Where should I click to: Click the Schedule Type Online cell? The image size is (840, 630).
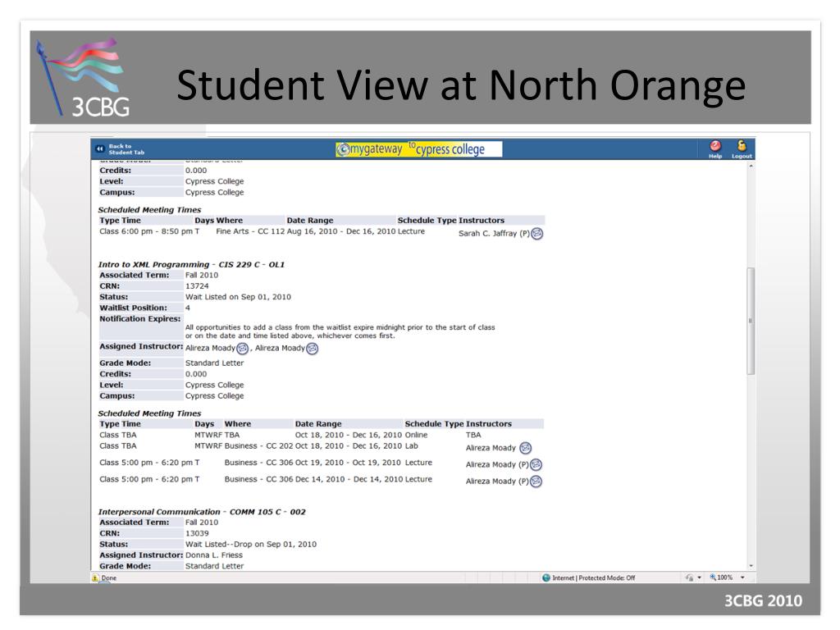click(416, 435)
